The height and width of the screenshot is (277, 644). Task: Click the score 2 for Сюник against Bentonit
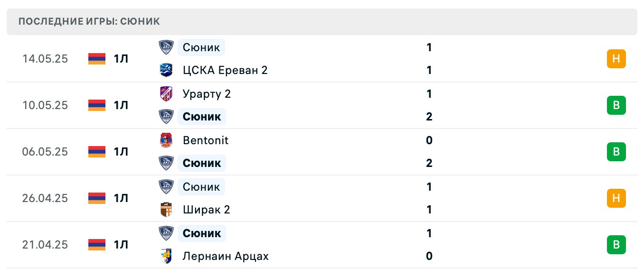429,163
